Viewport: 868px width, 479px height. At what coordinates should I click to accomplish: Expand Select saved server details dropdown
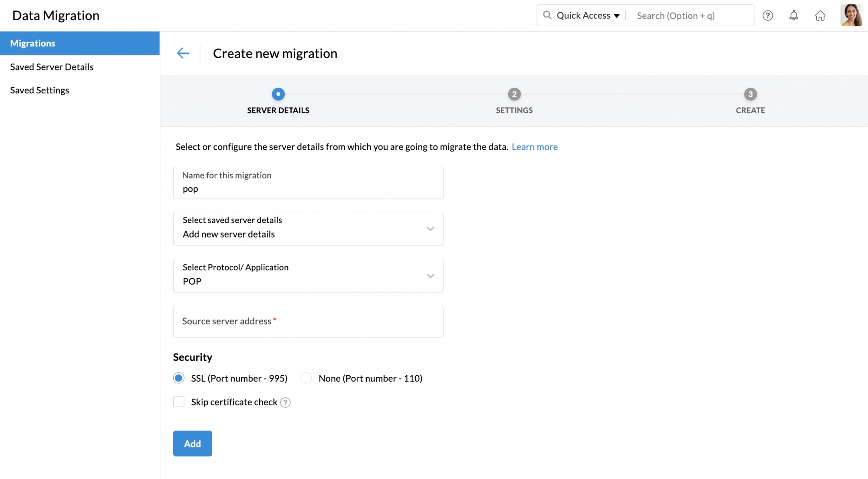[x=308, y=229]
